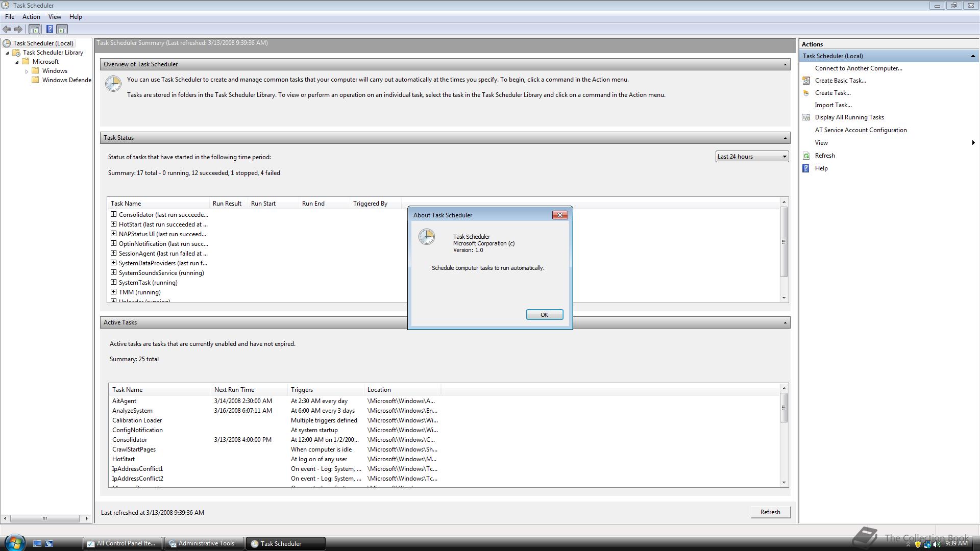Click the Show/Hide Console Tree icon

pos(35,30)
